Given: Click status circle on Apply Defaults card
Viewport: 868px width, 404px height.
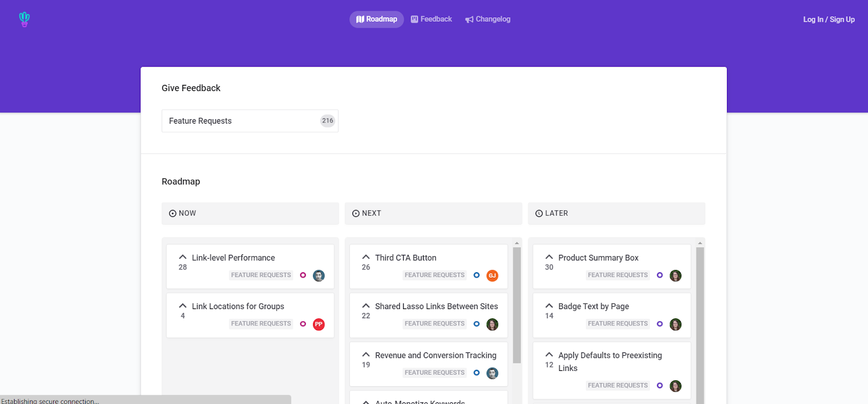Looking at the screenshot, I should pos(660,386).
